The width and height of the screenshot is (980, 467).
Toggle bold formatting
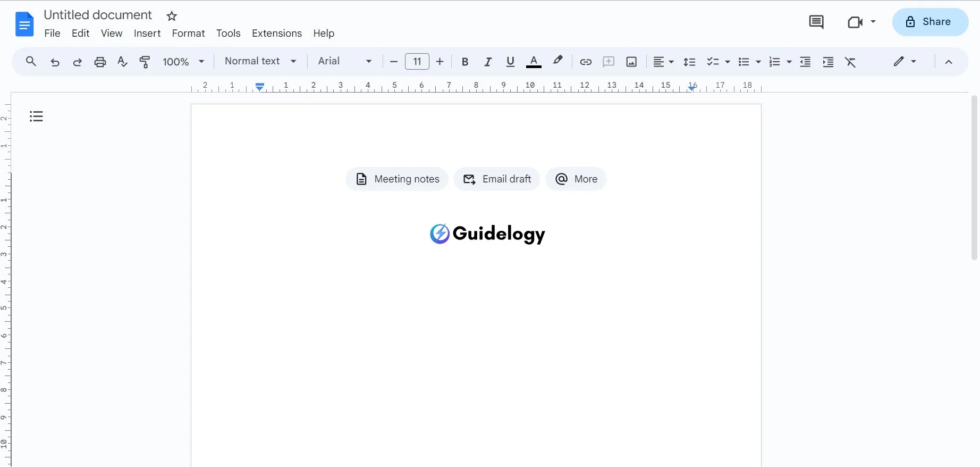point(465,62)
